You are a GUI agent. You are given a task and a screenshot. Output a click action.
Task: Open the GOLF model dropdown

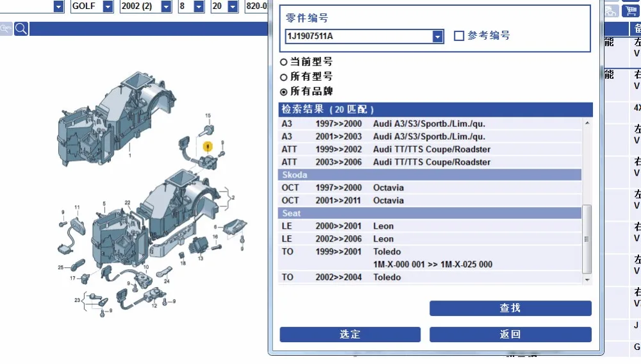click(x=108, y=6)
